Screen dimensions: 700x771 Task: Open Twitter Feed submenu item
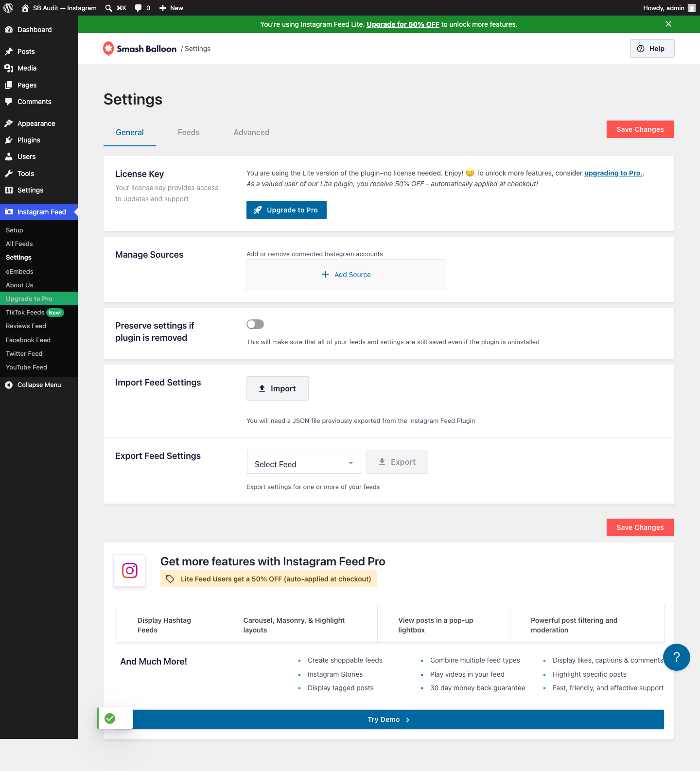[24, 354]
